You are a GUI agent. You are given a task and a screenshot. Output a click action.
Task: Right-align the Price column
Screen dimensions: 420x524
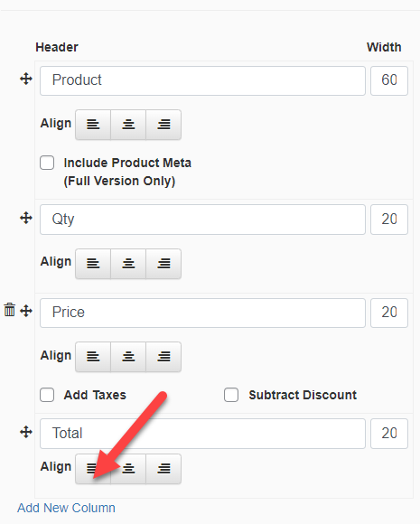(x=163, y=357)
